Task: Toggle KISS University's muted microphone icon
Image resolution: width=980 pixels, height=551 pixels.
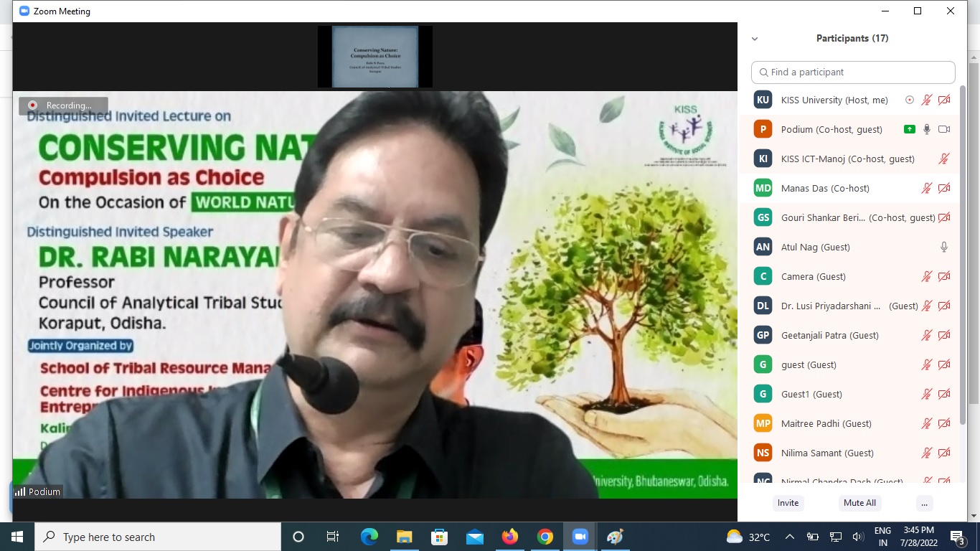Action: click(x=927, y=100)
